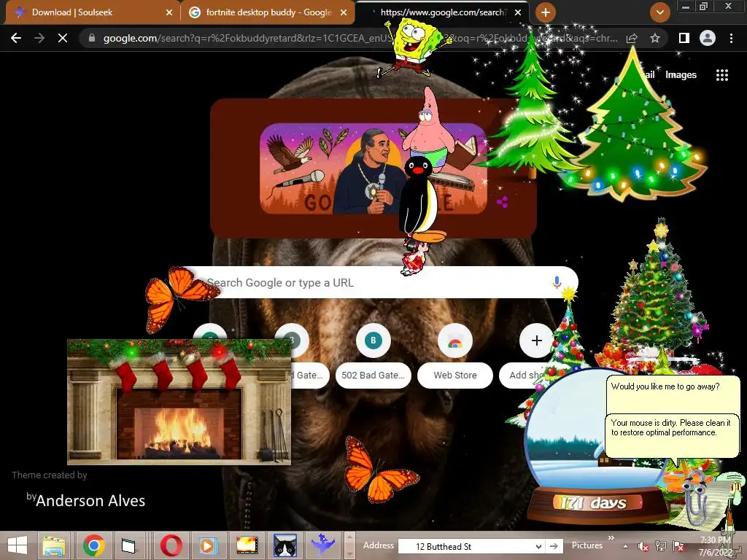Show hidden system tray icons
747x560 pixels.
[x=625, y=546]
